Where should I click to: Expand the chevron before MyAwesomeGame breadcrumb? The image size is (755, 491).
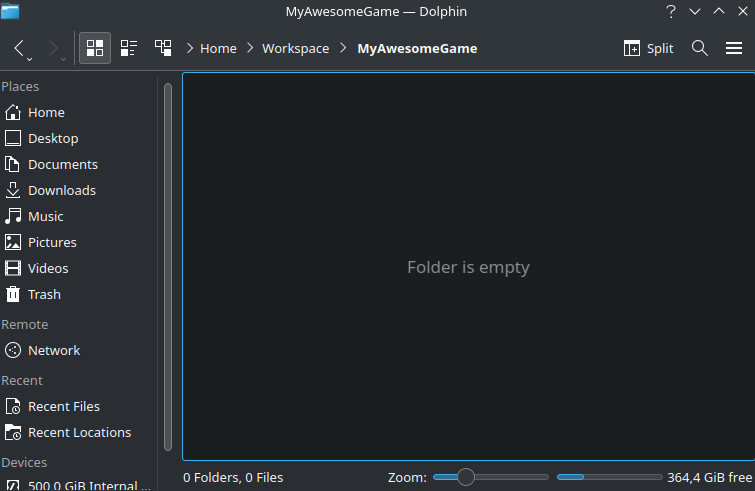[343, 48]
